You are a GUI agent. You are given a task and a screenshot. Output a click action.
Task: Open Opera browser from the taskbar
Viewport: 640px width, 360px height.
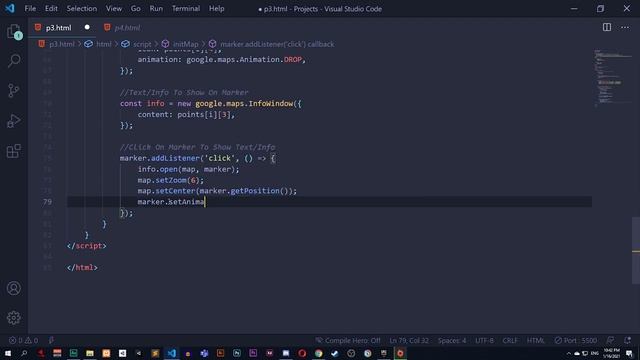click(302, 353)
